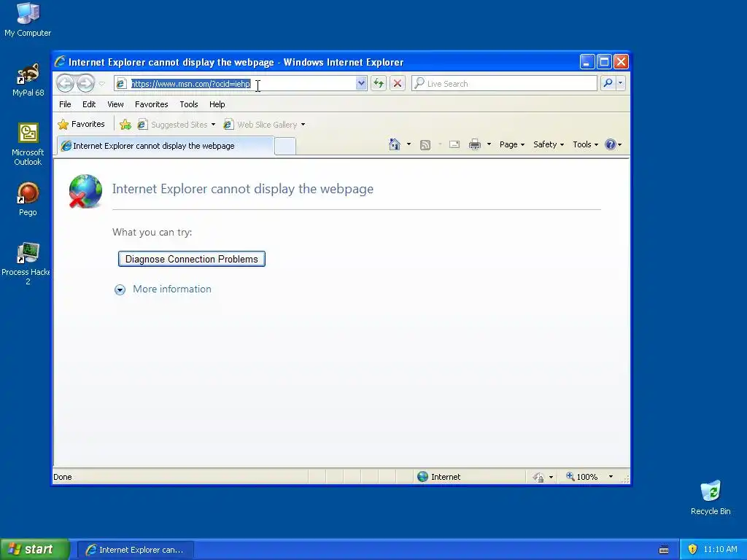The height and width of the screenshot is (560, 747).
Task: Click the Refresh page button
Action: [x=379, y=83]
